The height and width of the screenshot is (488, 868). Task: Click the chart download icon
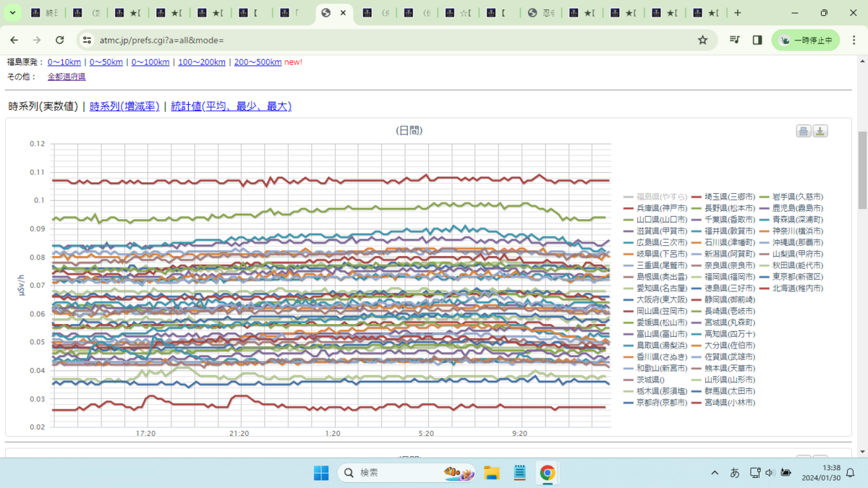point(820,131)
